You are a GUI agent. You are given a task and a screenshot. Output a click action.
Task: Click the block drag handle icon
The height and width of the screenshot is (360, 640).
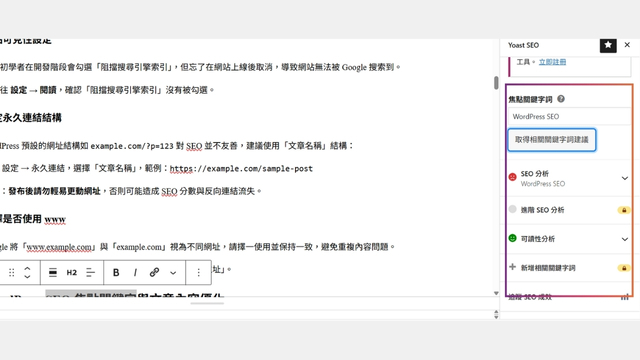coord(11,272)
